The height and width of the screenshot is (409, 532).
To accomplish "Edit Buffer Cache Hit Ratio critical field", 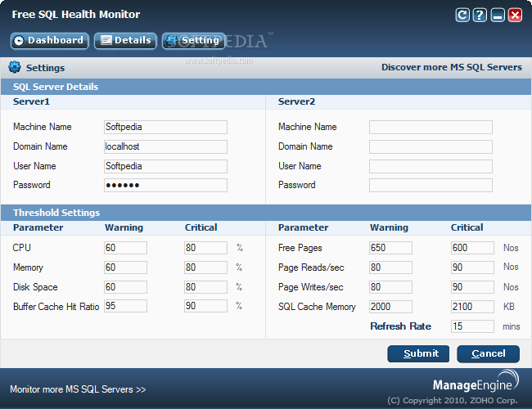I will point(205,306).
